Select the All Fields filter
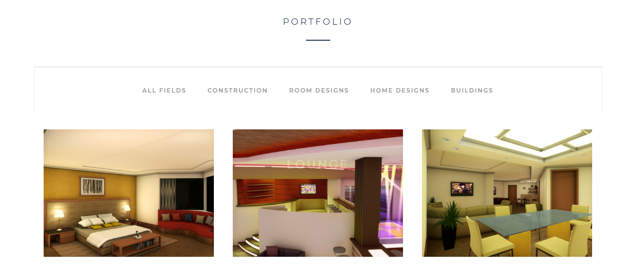 coord(164,91)
